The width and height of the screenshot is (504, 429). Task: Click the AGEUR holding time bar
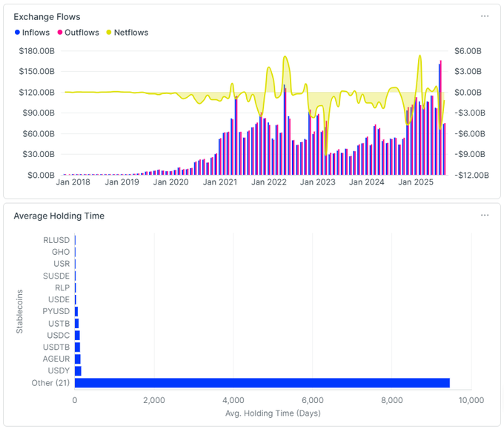point(78,359)
